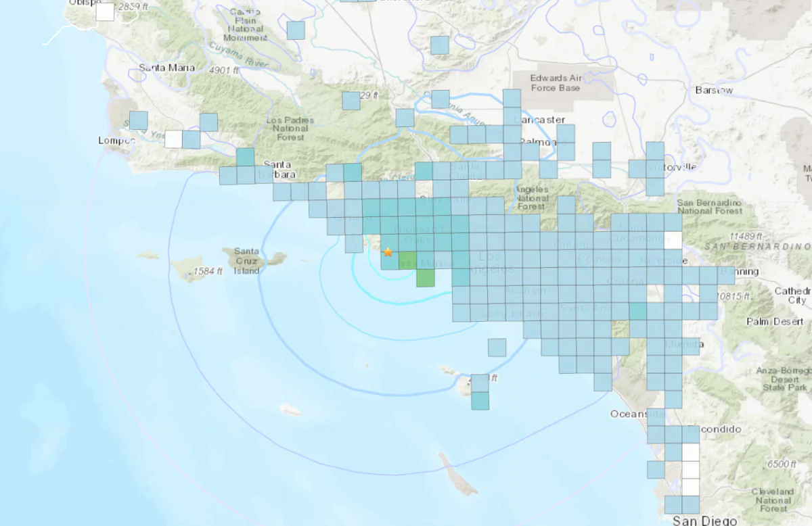This screenshot has height=526, width=812.
Task: Select the green intensity cell beside the star
Action: 407,260
